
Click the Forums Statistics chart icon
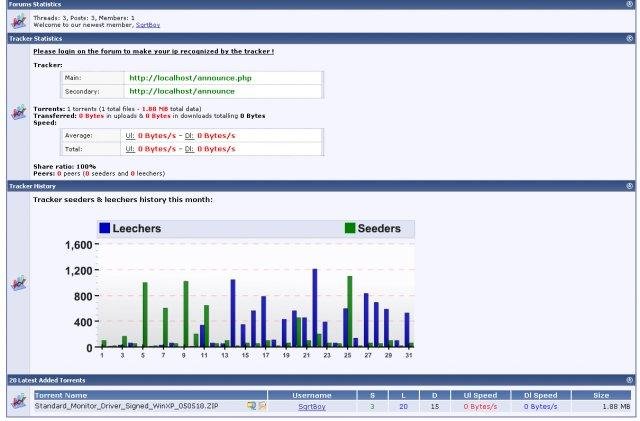[x=18, y=21]
